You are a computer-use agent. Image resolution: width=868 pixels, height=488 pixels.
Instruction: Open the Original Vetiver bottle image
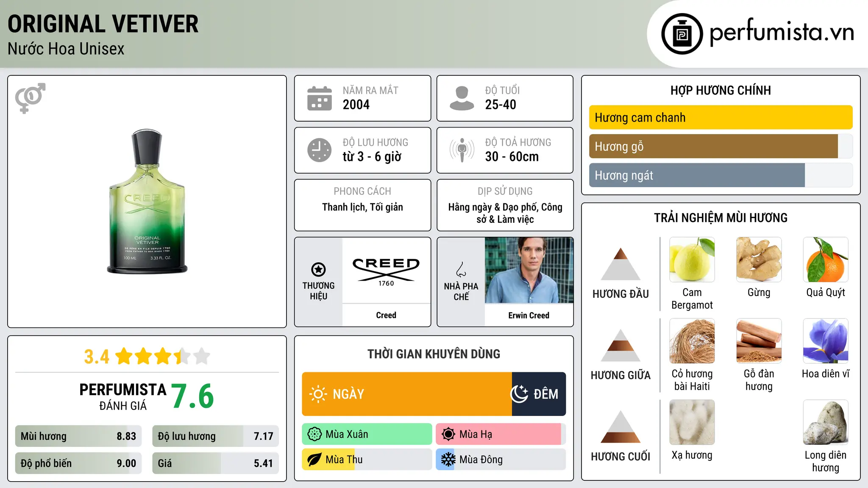(147, 201)
